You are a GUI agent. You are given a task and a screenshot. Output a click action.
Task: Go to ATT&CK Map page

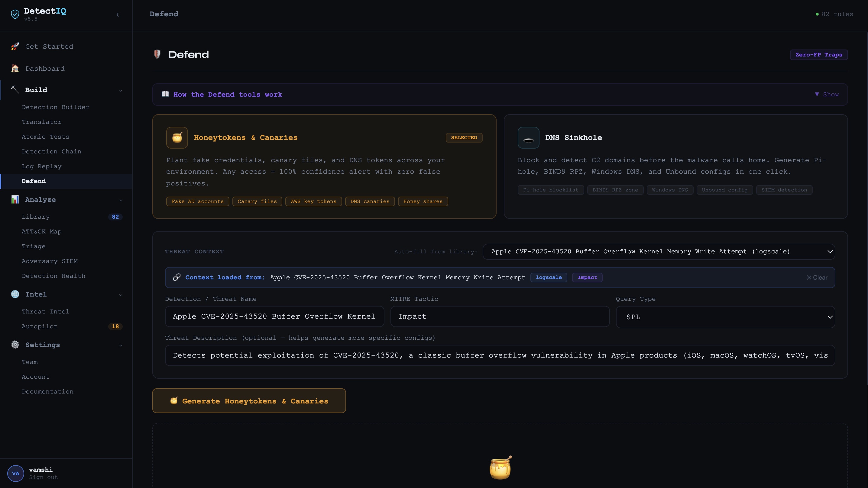[41, 232]
